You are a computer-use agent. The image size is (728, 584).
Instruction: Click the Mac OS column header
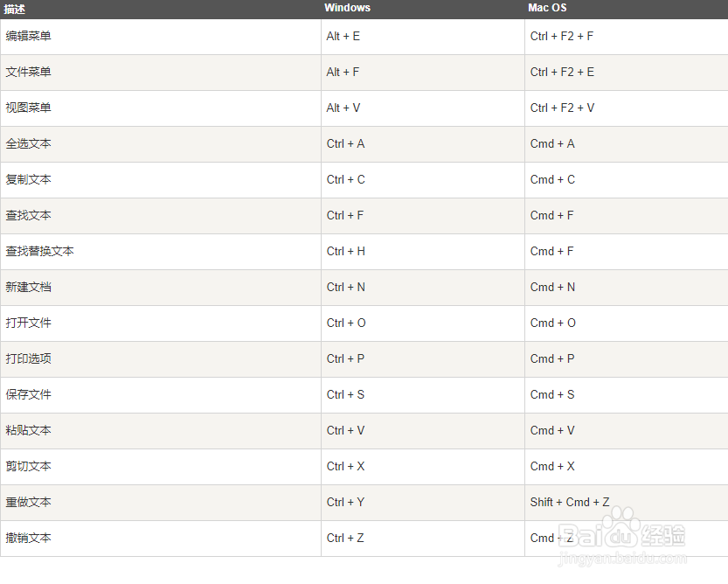547,8
